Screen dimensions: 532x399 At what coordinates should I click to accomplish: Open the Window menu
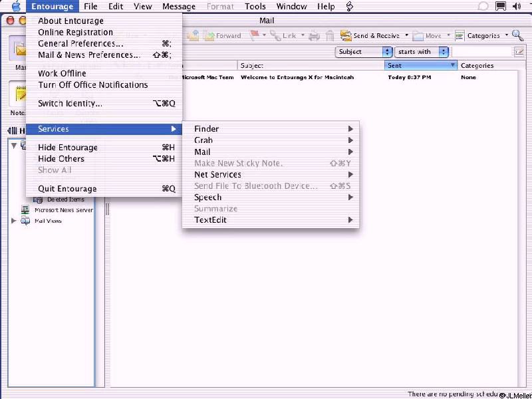pyautogui.click(x=291, y=6)
